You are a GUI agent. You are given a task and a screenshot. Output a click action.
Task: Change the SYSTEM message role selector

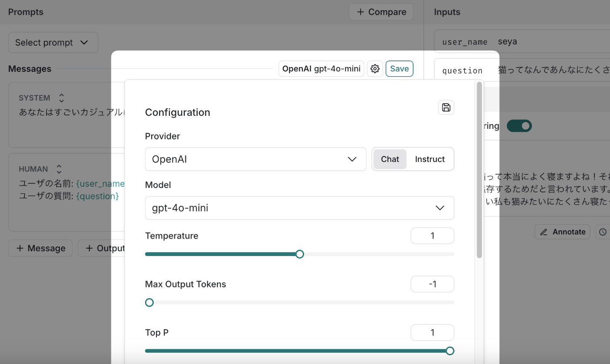61,98
